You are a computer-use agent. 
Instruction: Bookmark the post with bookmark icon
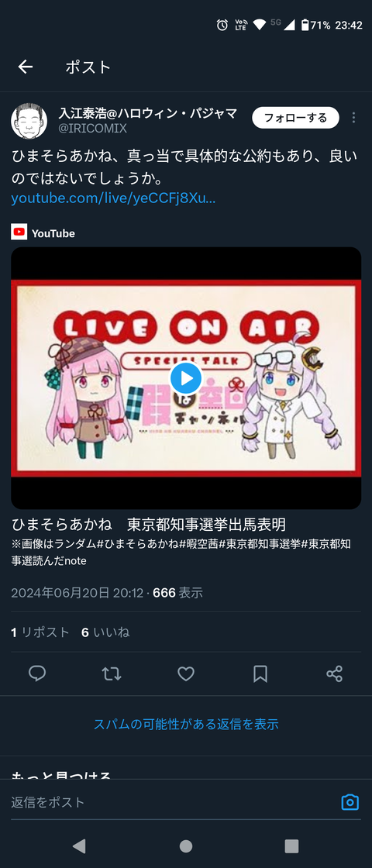point(260,673)
